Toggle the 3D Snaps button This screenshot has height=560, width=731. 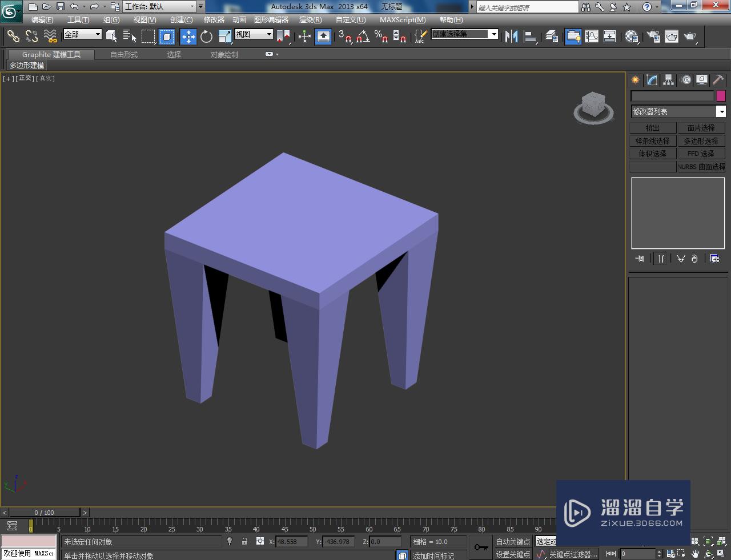coord(344,37)
